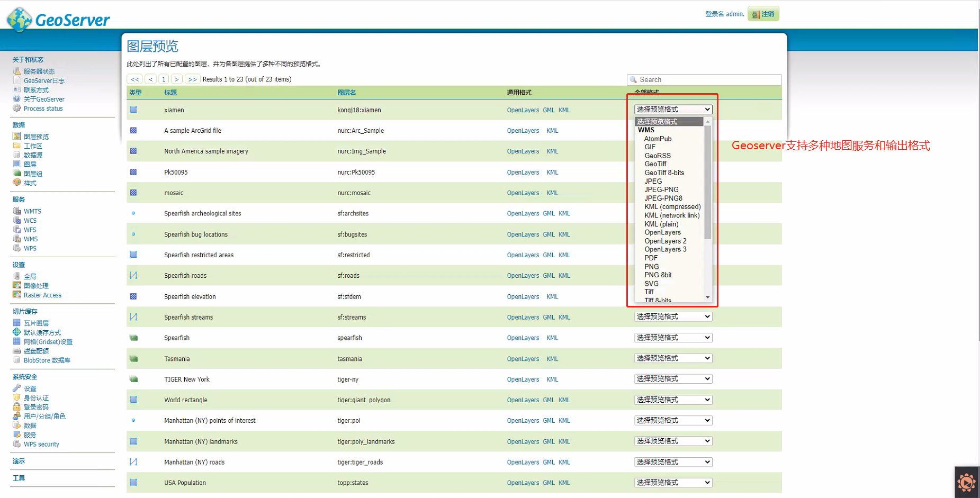Open the WMS service icon under 服务
980x498 pixels.
[x=17, y=239]
